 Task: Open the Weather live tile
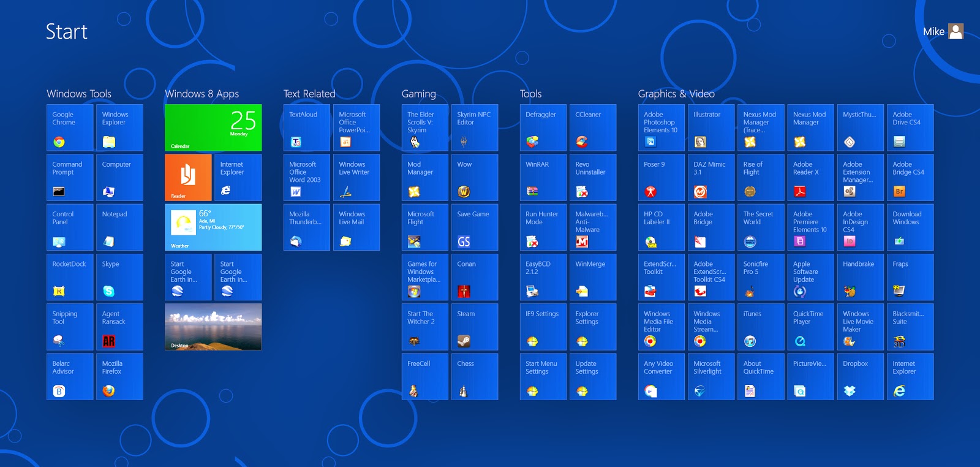(213, 227)
